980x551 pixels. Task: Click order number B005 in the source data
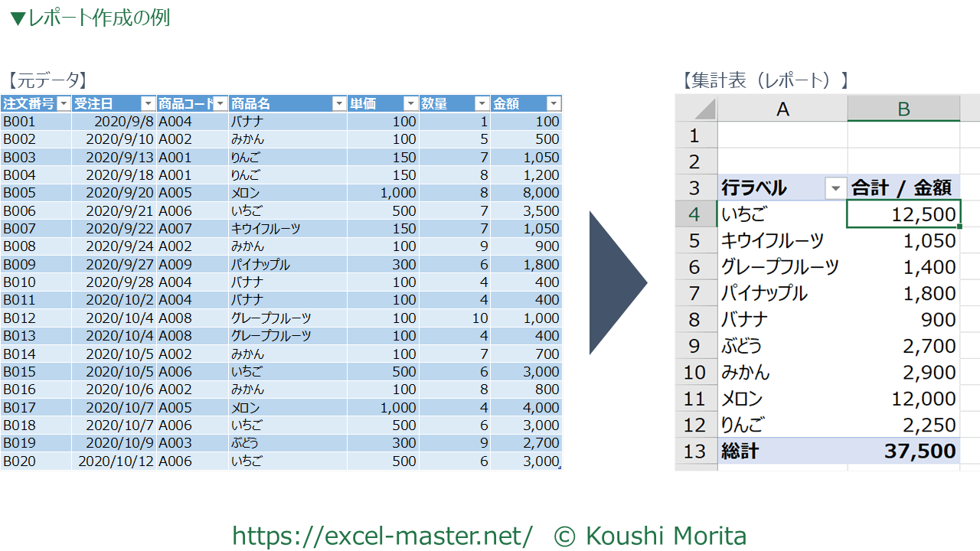tap(19, 193)
